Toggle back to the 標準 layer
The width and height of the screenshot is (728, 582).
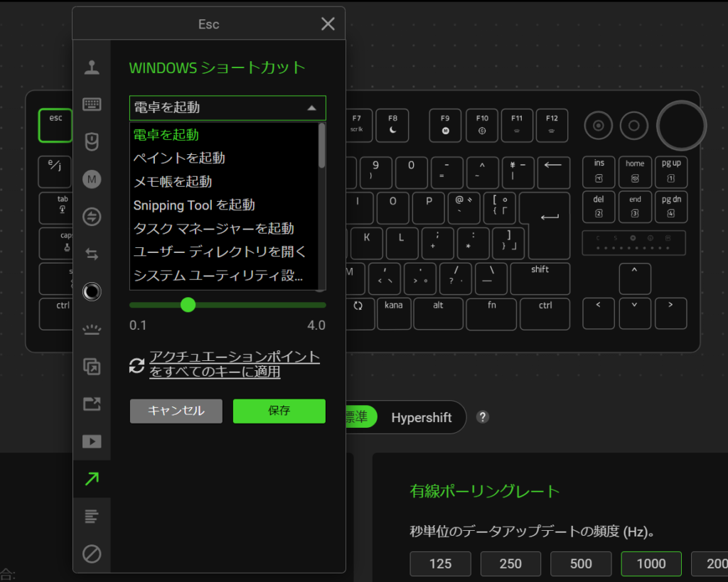pos(361,417)
